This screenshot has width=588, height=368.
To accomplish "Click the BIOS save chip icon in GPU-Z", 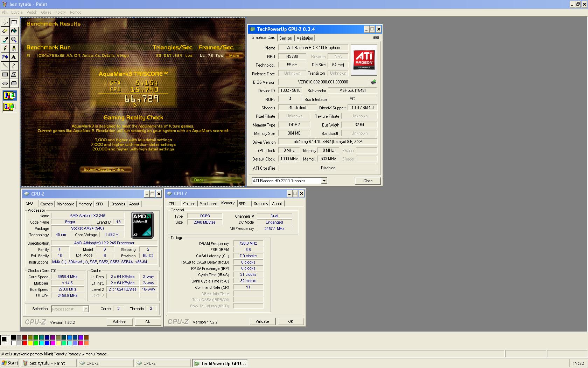I will coord(373,82).
